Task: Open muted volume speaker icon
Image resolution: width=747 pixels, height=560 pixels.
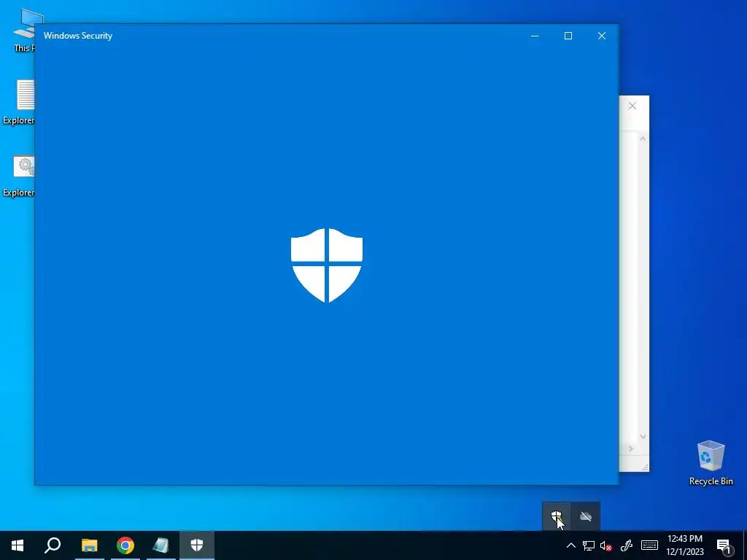Action: [606, 545]
